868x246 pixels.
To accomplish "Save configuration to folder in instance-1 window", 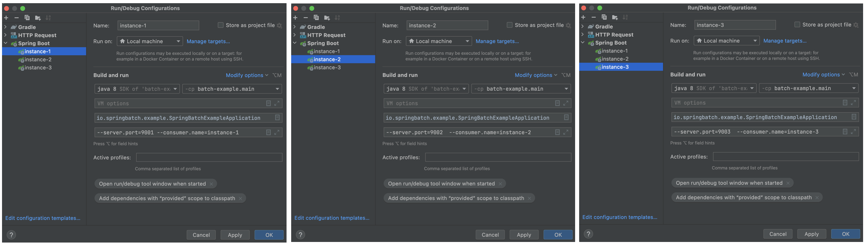I will 38,18.
